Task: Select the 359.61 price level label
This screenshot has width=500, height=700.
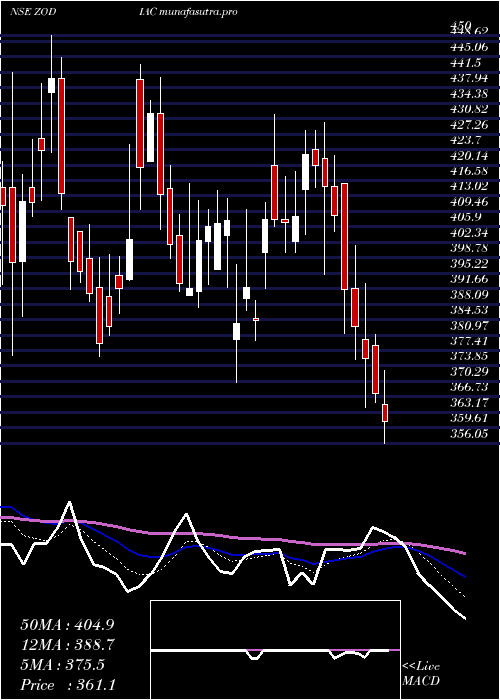Action: [x=468, y=418]
